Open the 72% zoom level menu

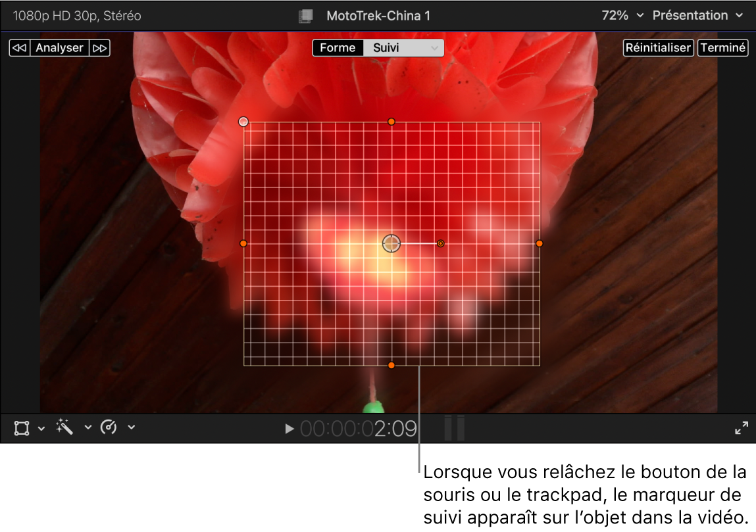622,15
